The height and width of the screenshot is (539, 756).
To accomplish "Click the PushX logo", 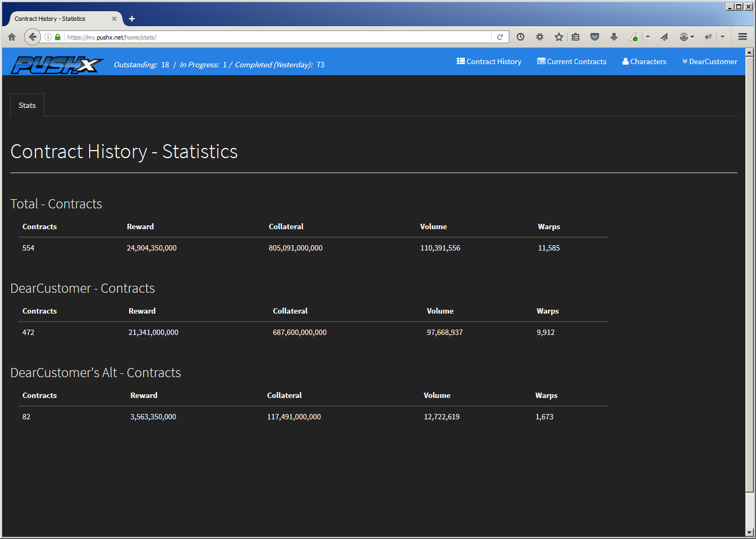I will click(x=57, y=65).
